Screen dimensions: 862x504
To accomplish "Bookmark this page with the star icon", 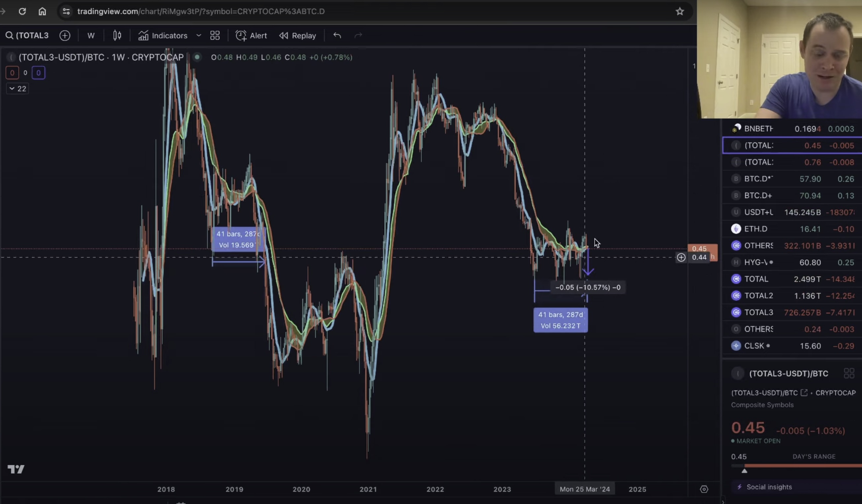I will (x=679, y=11).
